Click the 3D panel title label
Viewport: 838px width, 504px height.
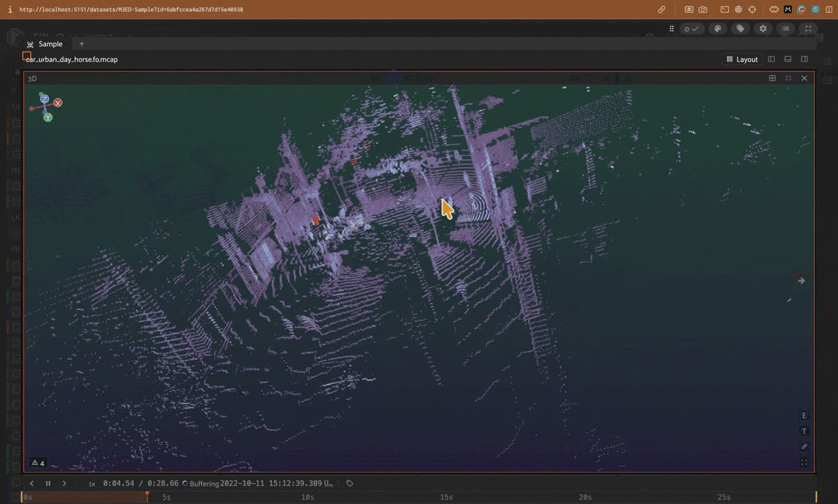[32, 79]
